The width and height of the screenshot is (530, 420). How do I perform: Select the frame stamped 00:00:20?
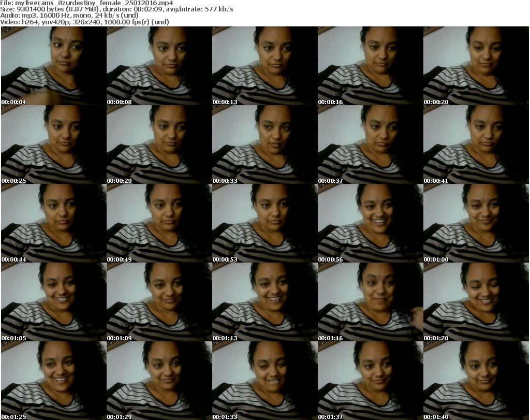point(476,66)
